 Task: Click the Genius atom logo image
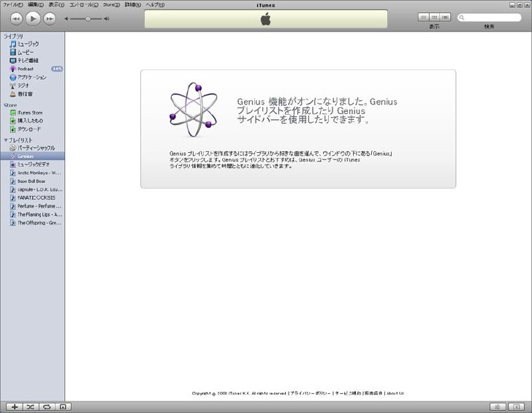tap(194, 109)
